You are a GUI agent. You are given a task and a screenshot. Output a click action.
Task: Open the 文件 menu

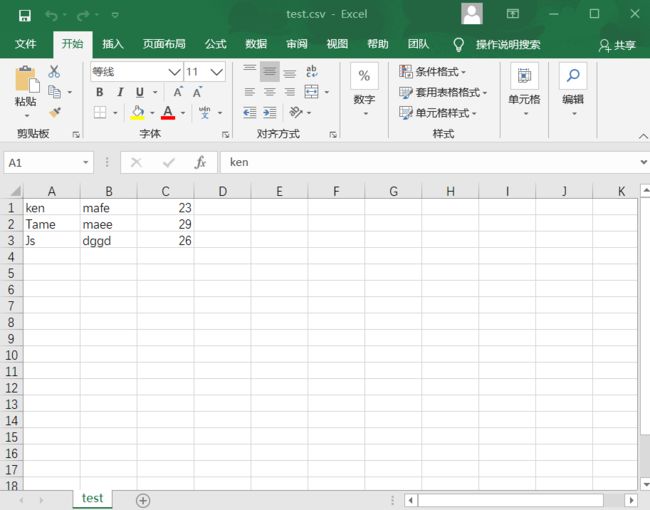[x=25, y=44]
